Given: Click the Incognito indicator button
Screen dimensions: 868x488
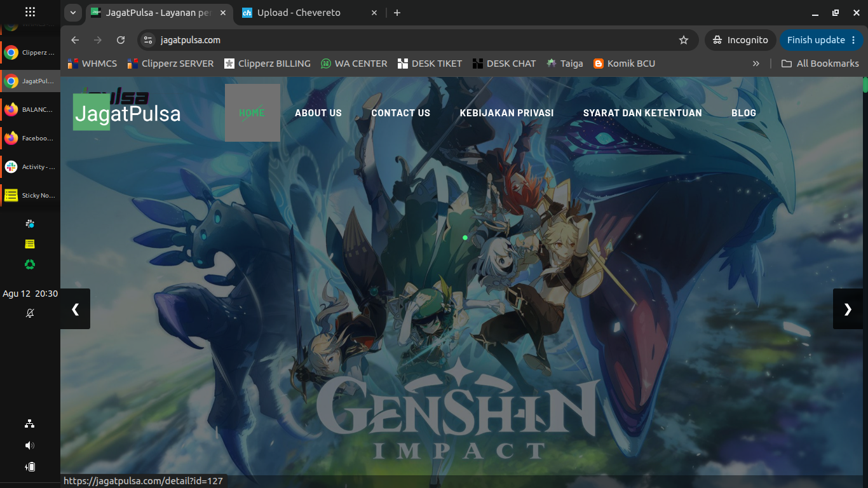Looking at the screenshot, I should [x=740, y=40].
